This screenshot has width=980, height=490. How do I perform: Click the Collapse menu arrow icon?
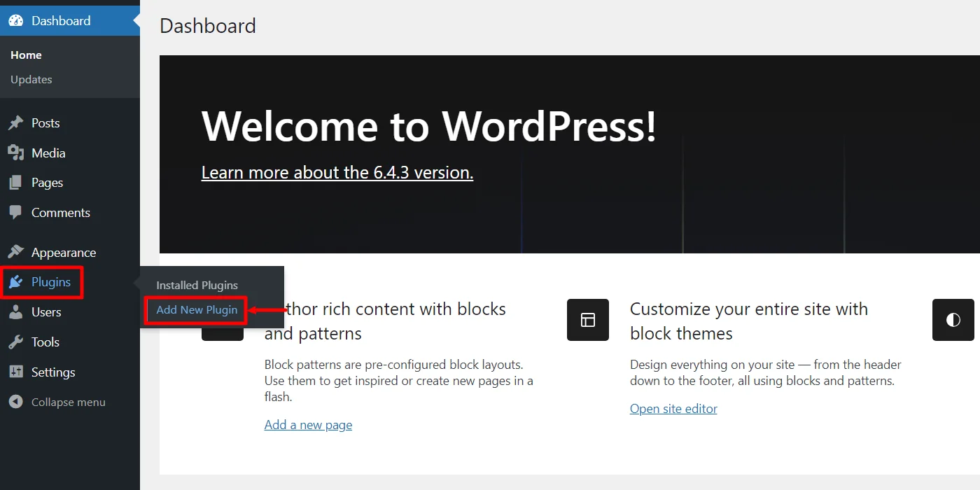pos(15,402)
